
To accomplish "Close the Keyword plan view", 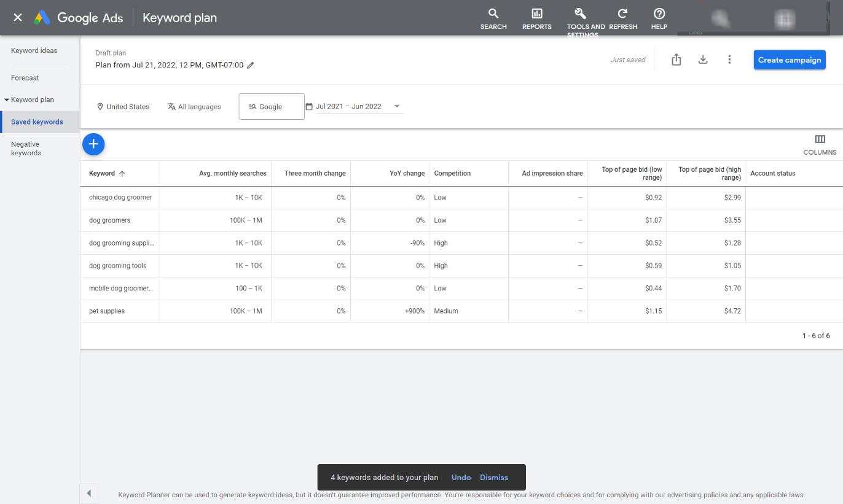I will tap(18, 18).
